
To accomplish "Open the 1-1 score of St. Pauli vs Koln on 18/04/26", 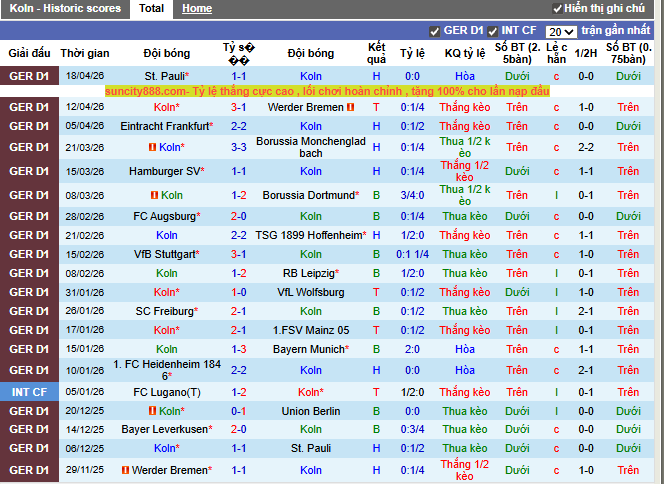I will click(x=239, y=76).
